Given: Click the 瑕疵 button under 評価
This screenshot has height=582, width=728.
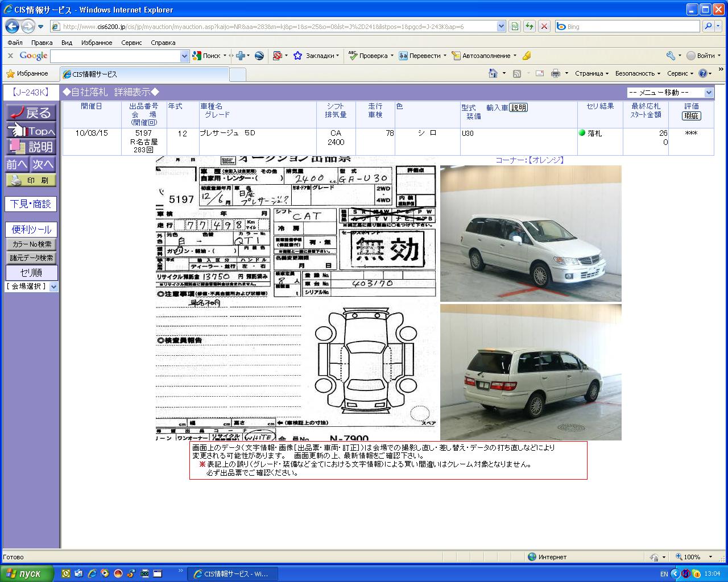Looking at the screenshot, I should click(x=691, y=116).
